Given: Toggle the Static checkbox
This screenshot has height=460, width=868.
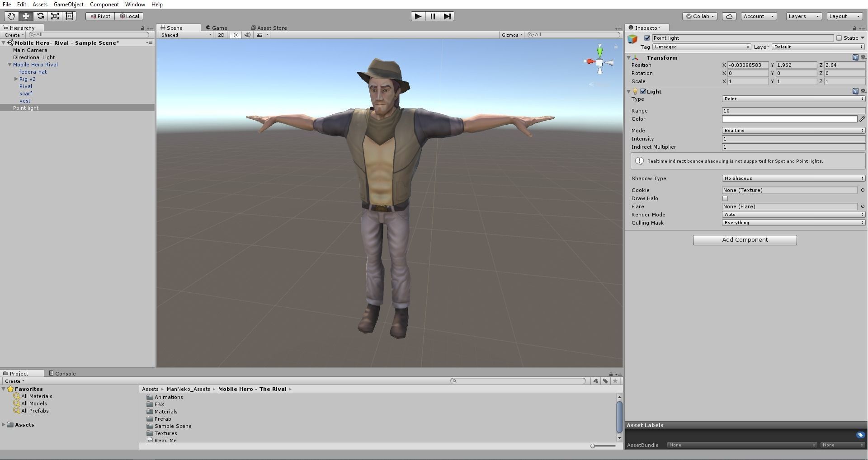Looking at the screenshot, I should 839,38.
